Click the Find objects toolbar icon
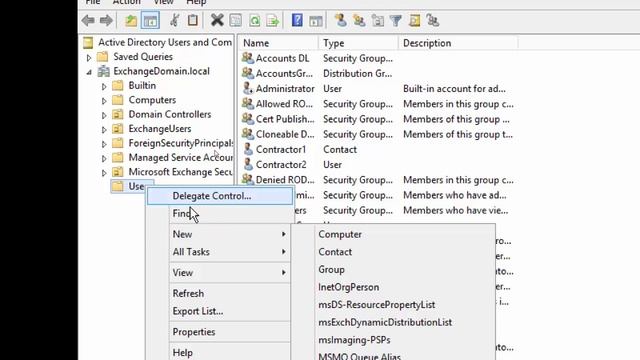This screenshot has width=640, height=360. 414,20
